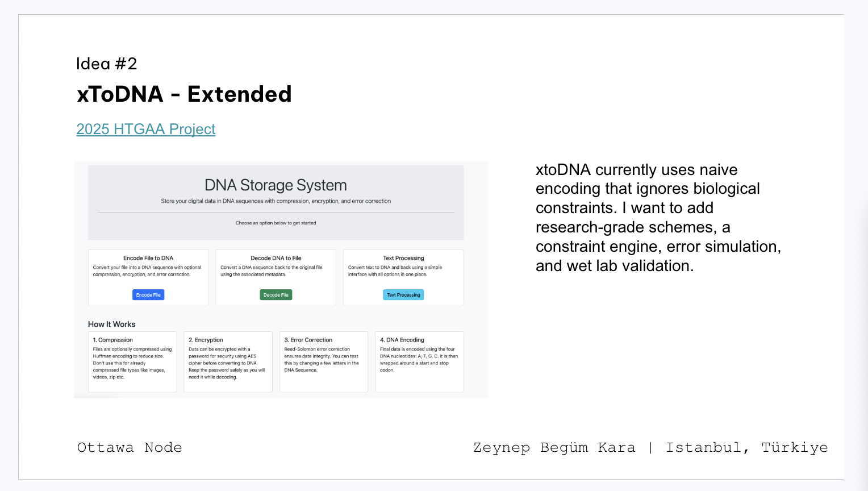Viewport: 868px width, 491px height.
Task: Click the light blue Text Processing button
Action: click(403, 295)
